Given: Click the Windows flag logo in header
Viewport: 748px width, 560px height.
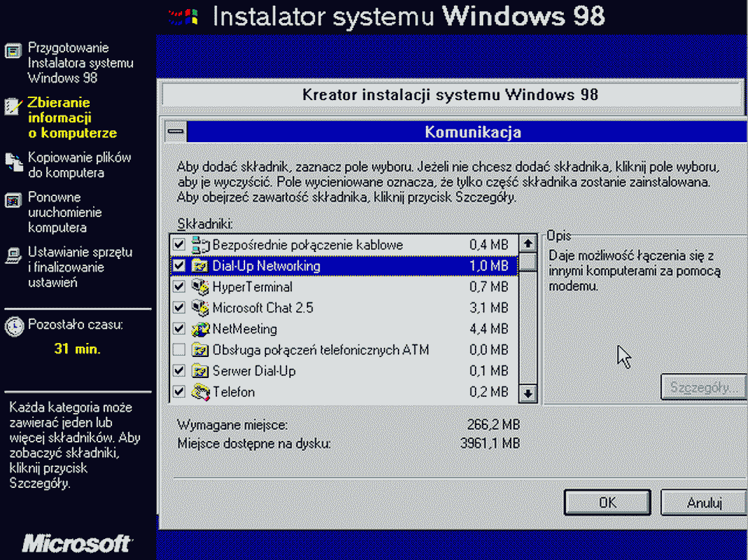Looking at the screenshot, I should tap(183, 17).
